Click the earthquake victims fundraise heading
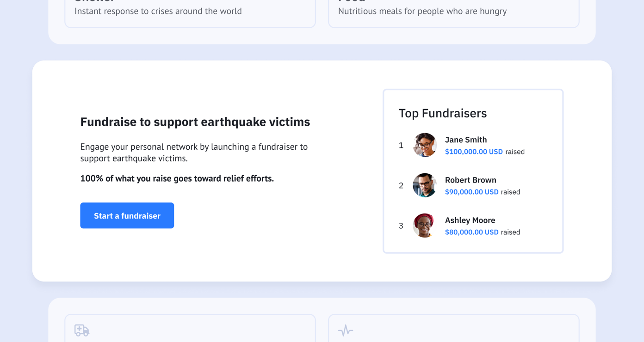This screenshot has width=644, height=342. tap(195, 122)
